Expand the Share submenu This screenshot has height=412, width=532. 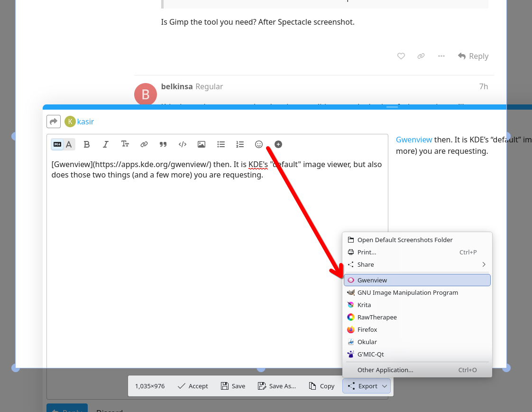(417, 264)
